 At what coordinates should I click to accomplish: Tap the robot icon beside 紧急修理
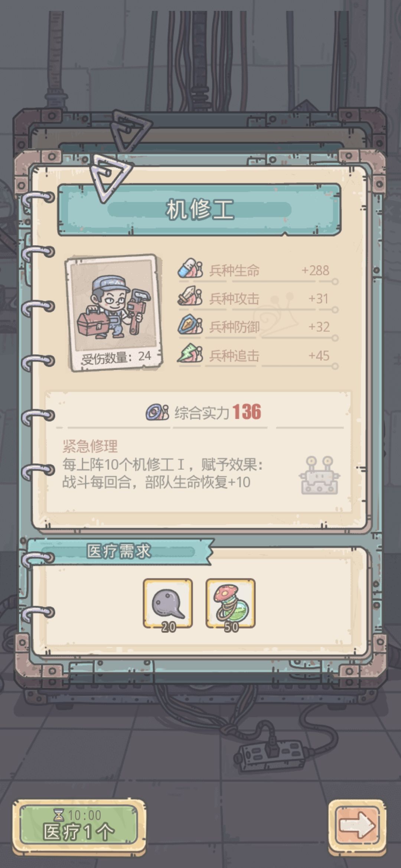coord(320,475)
